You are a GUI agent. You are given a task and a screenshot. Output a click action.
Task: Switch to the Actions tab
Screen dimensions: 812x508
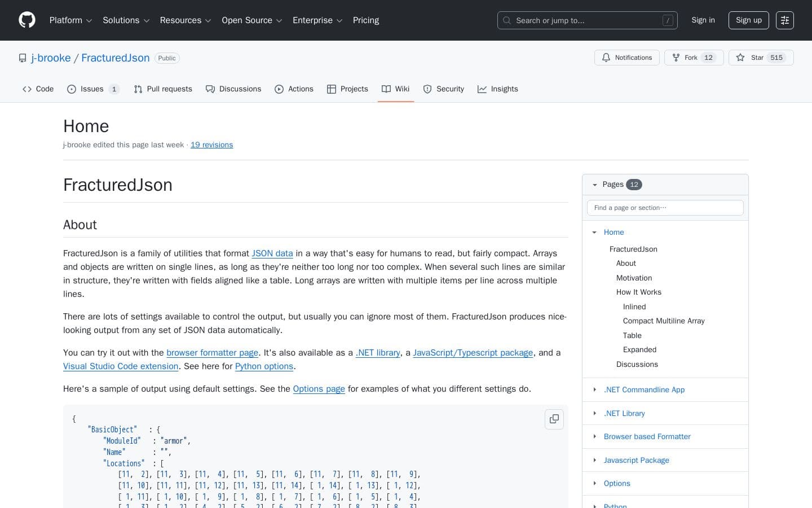294,89
